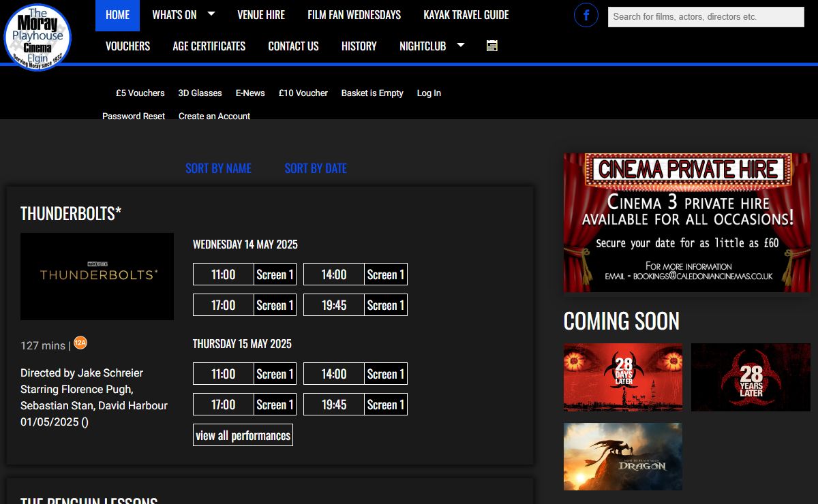818x504 pixels.
Task: Open the What's On menu item
Action: [175, 15]
